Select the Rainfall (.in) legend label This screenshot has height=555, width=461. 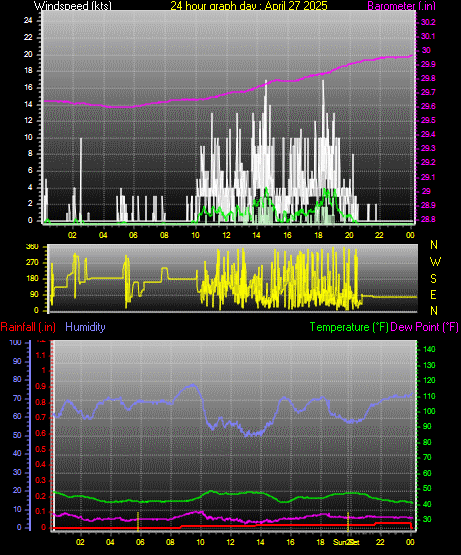[28, 327]
